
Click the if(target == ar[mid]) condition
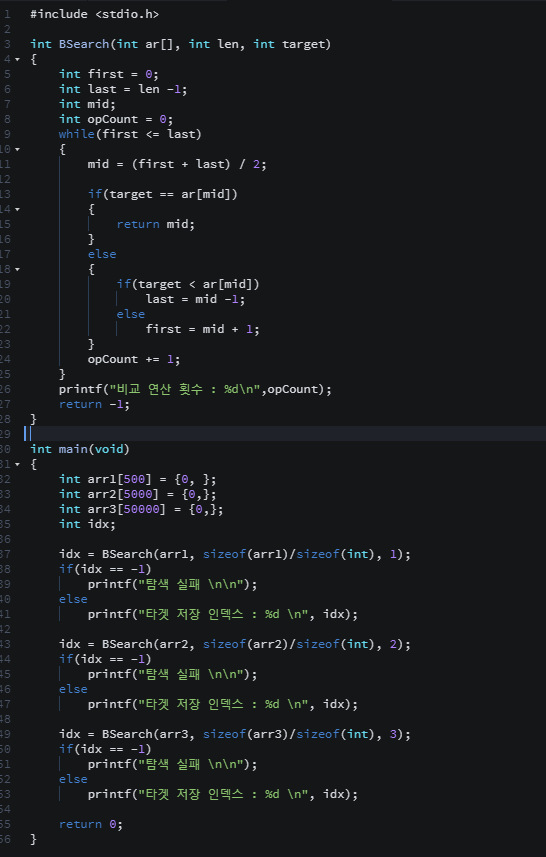[163, 195]
